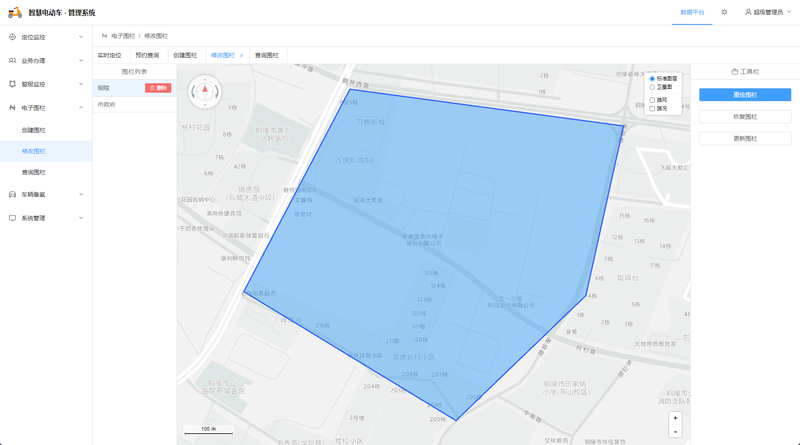Select the 标准图层 radio button
800x445 pixels.
[652, 79]
